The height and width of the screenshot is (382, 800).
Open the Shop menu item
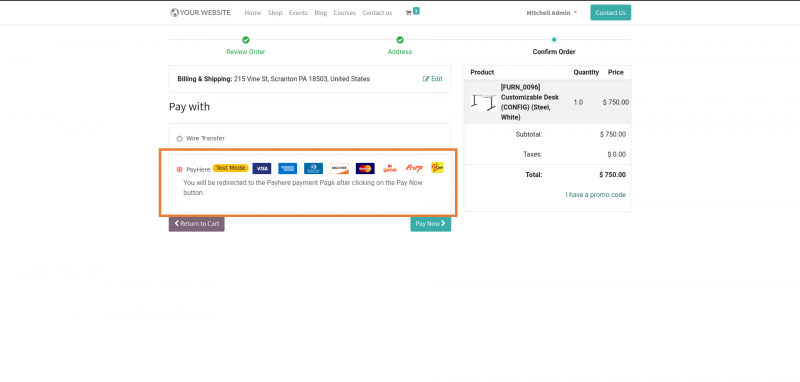coord(275,13)
